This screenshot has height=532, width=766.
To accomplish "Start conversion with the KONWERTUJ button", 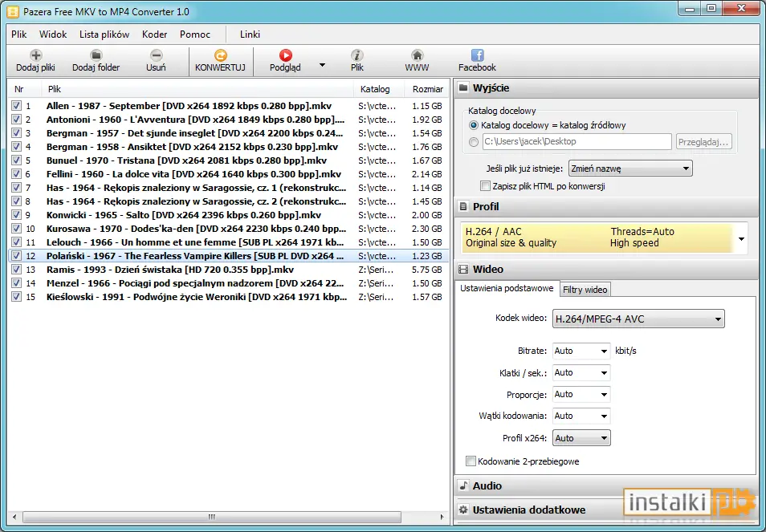I will pos(220,61).
